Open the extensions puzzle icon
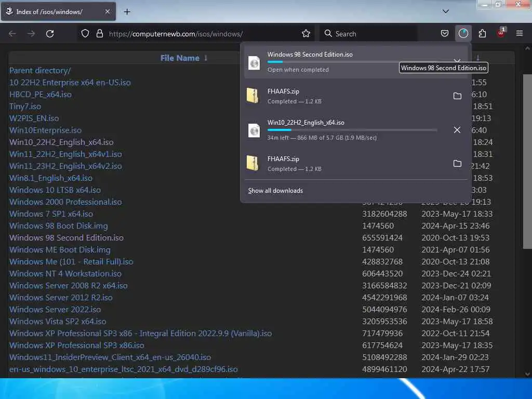 482,33
